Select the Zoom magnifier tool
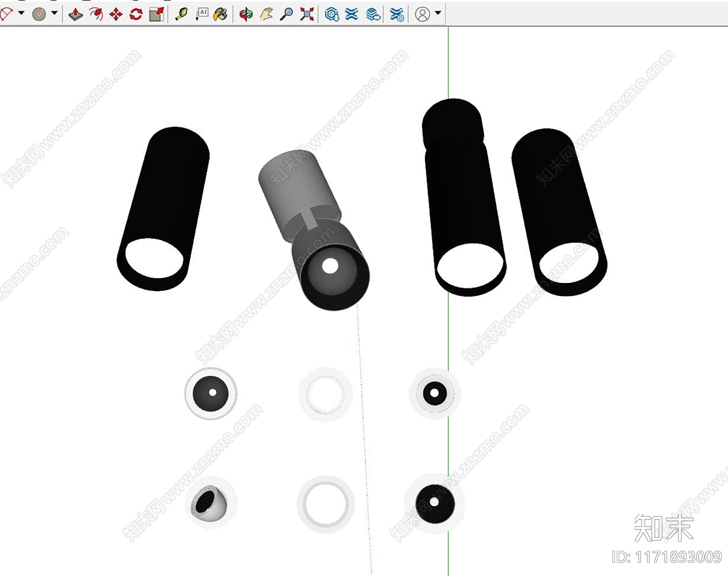This screenshot has height=576, width=728. pos(286,15)
